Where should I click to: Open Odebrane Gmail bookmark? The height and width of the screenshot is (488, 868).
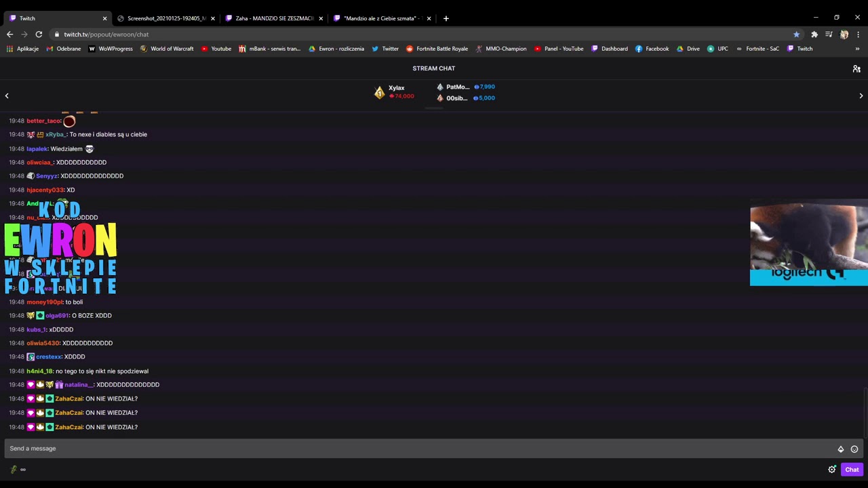click(63, 49)
